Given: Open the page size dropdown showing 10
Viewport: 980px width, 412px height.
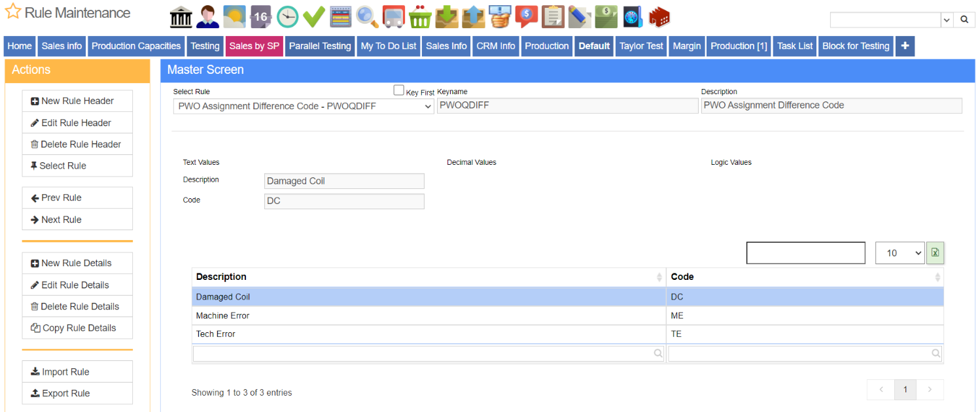Looking at the screenshot, I should tap(900, 253).
